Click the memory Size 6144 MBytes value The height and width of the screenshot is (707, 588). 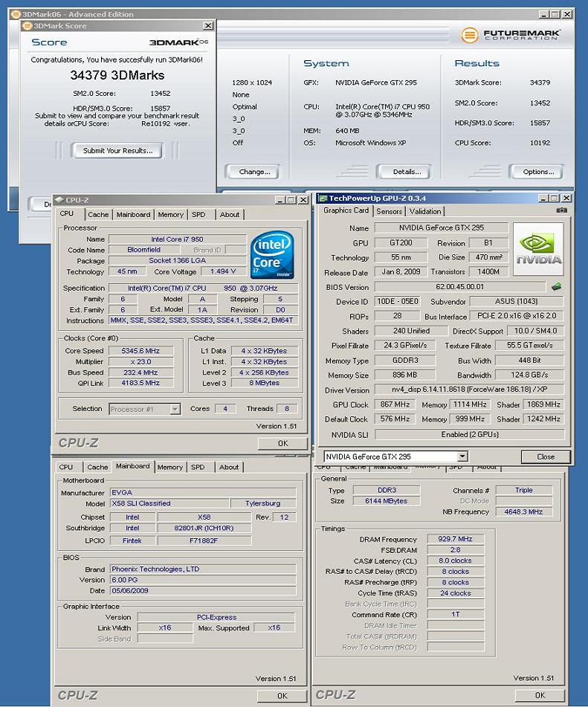(386, 501)
